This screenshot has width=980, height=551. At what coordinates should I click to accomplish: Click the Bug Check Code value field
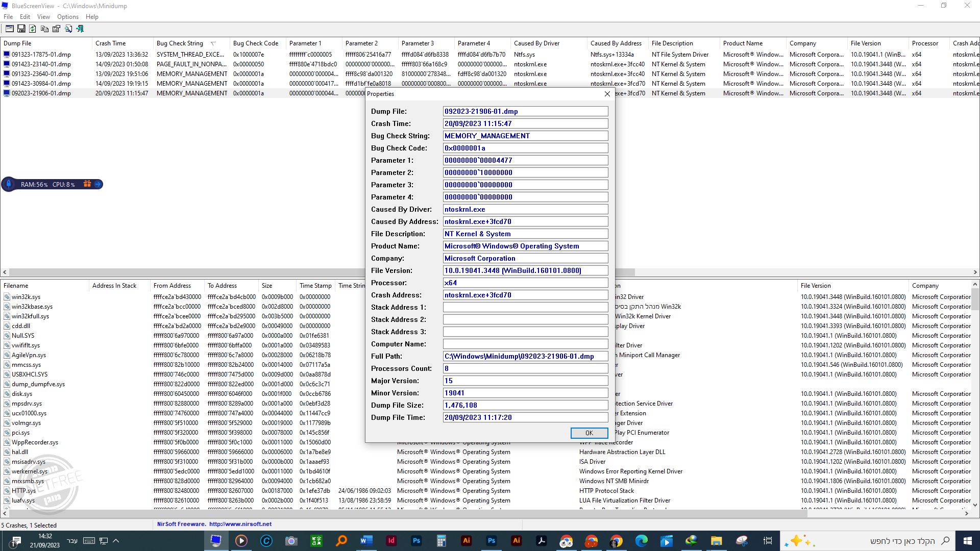pos(525,148)
